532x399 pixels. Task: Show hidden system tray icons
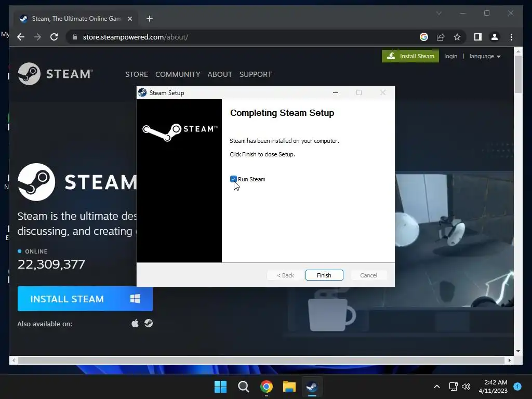pyautogui.click(x=437, y=387)
